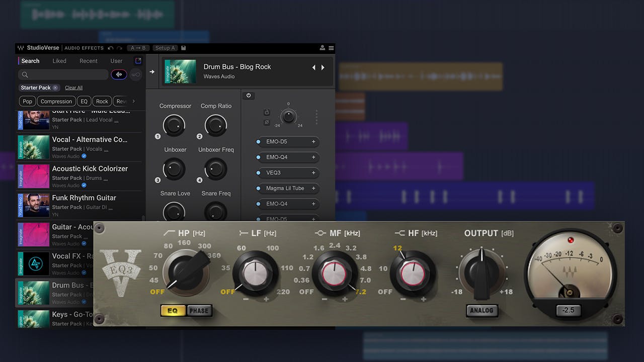
Task: Bypass the EMO-Q4 just above VEQ3 via dot
Action: [259, 157]
